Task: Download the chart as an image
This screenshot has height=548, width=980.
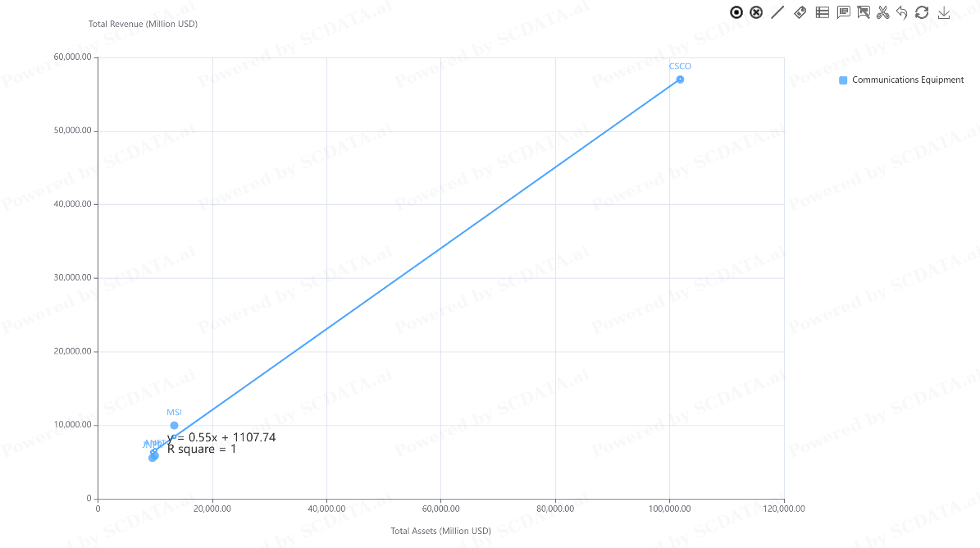Action: point(944,12)
